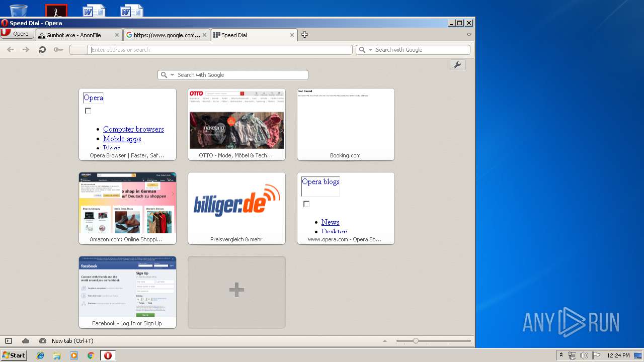Click the Computer browsers link
The image size is (644, 362).
pos(133,129)
